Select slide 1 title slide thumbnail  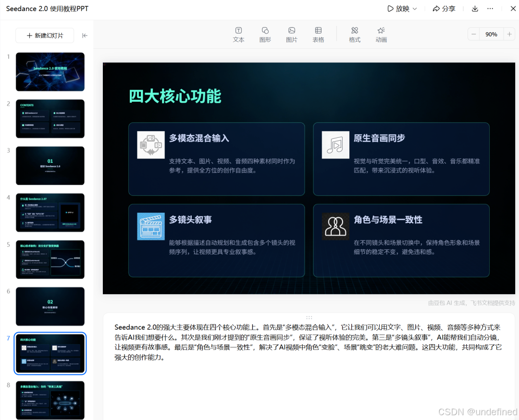pyautogui.click(x=50, y=72)
